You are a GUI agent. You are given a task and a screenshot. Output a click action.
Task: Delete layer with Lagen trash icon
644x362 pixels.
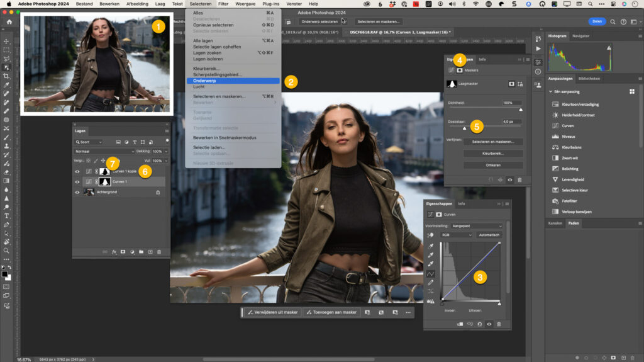pyautogui.click(x=159, y=252)
